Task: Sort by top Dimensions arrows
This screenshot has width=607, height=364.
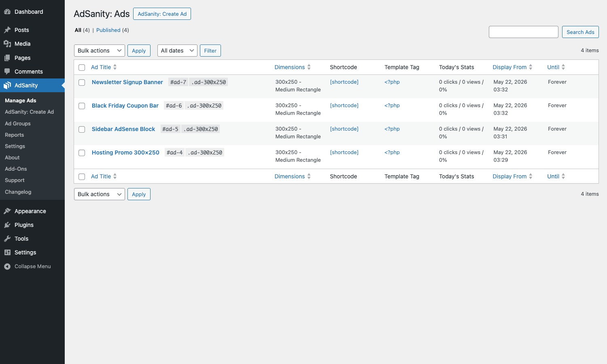Action: click(x=309, y=67)
